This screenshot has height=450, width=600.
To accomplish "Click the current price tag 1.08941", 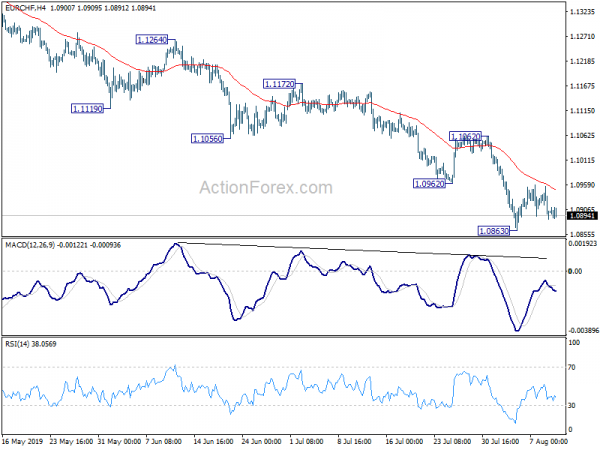I will [x=582, y=216].
